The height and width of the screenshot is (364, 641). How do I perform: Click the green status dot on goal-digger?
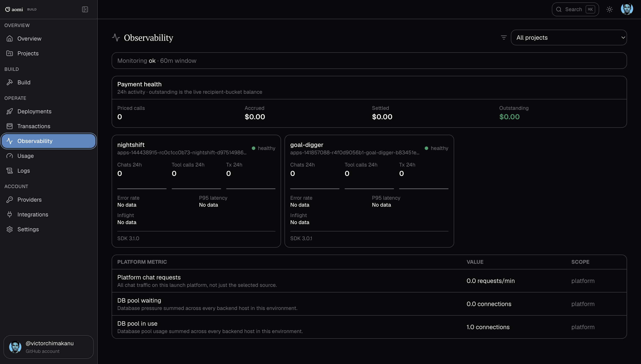point(426,148)
